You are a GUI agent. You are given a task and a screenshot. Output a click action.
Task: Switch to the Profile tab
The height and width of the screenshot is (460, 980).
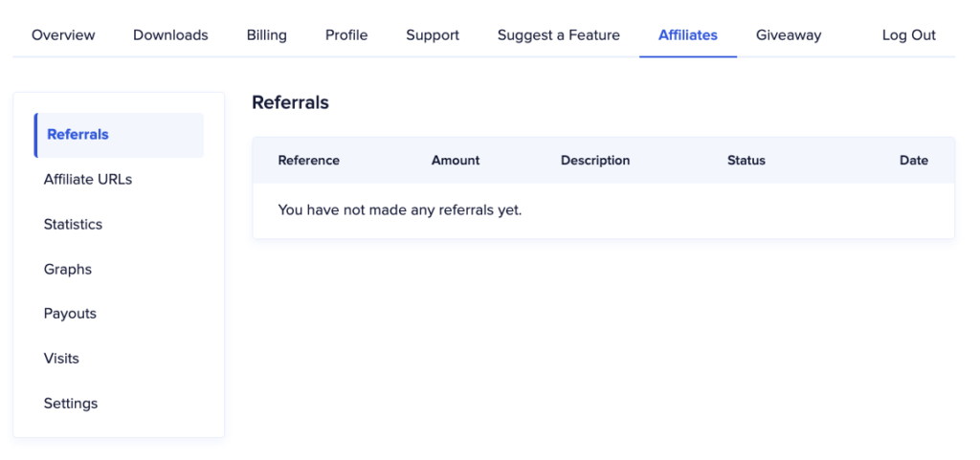point(346,35)
